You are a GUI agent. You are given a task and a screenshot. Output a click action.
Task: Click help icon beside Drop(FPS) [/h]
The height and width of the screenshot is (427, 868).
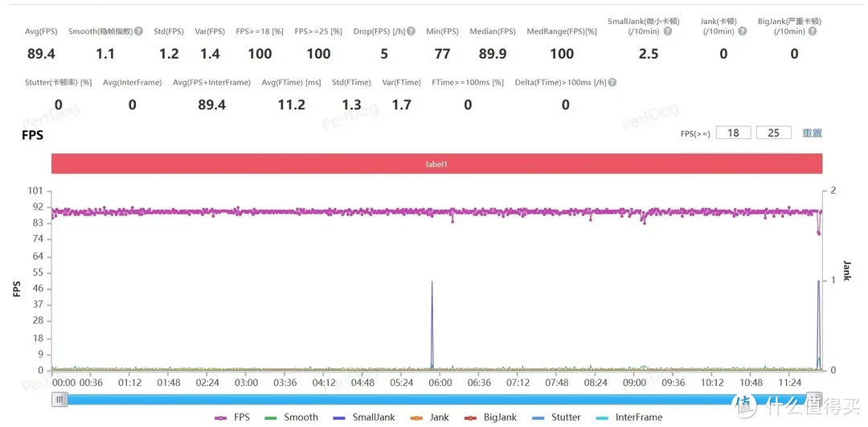pyautogui.click(x=411, y=31)
